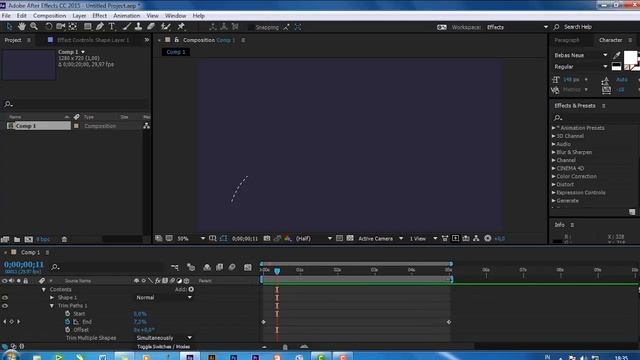Create new folder in Project panel
Screen dimensions: 640x360
tap(17, 239)
